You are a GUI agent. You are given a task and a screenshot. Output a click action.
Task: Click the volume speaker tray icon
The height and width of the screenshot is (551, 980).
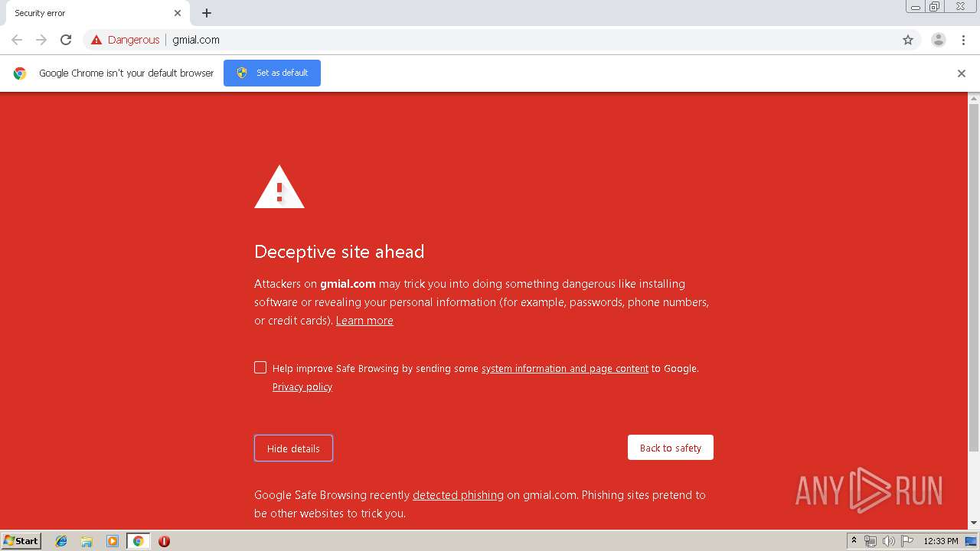point(889,541)
